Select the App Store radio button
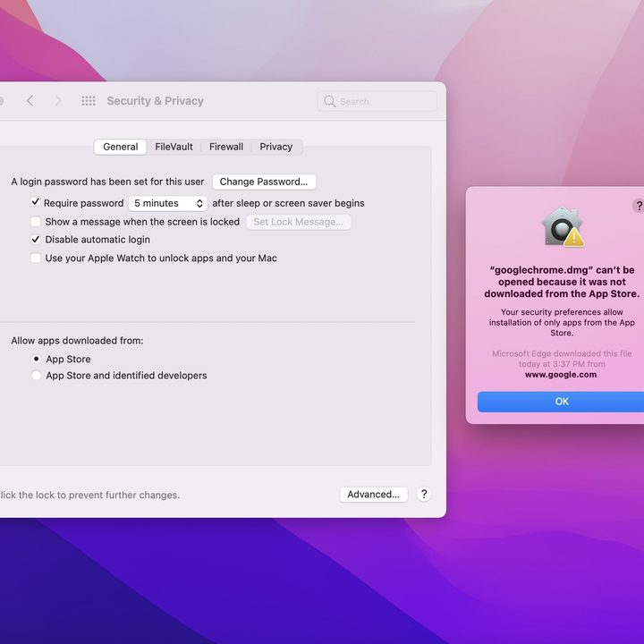 point(36,359)
